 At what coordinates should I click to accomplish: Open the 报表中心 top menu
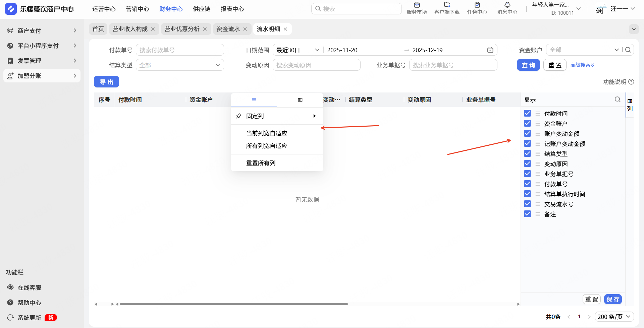tap(232, 9)
